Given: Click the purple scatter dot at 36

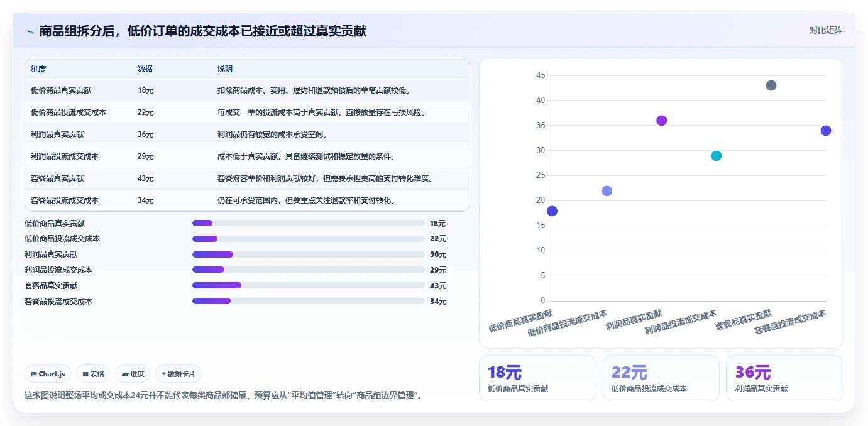Looking at the screenshot, I should coord(661,121).
